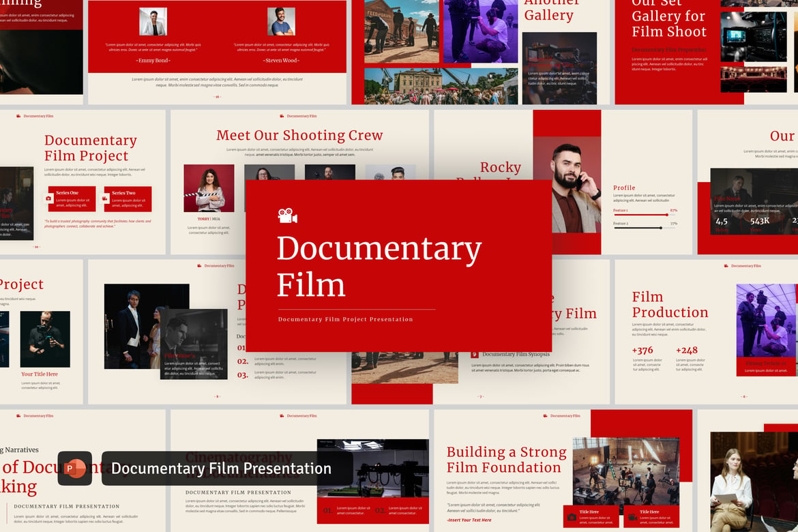
Task: Click Steven Wood's portrait photo
Action: click(x=282, y=21)
